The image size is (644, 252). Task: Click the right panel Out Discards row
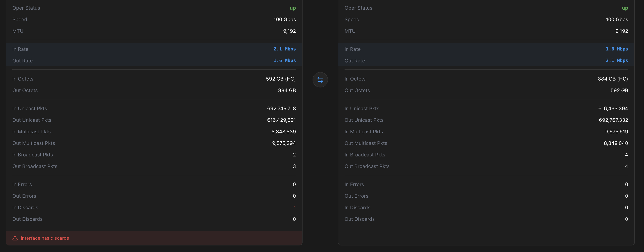tap(486, 219)
